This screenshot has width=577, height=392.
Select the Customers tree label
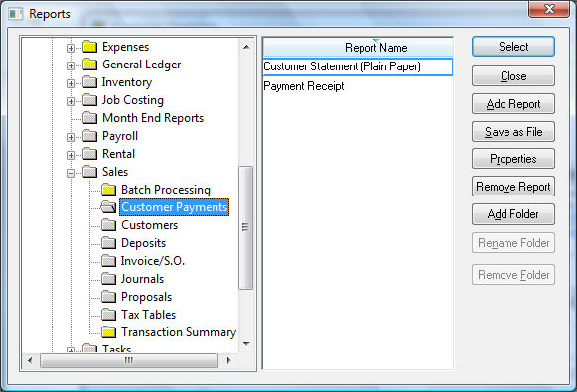tap(149, 225)
